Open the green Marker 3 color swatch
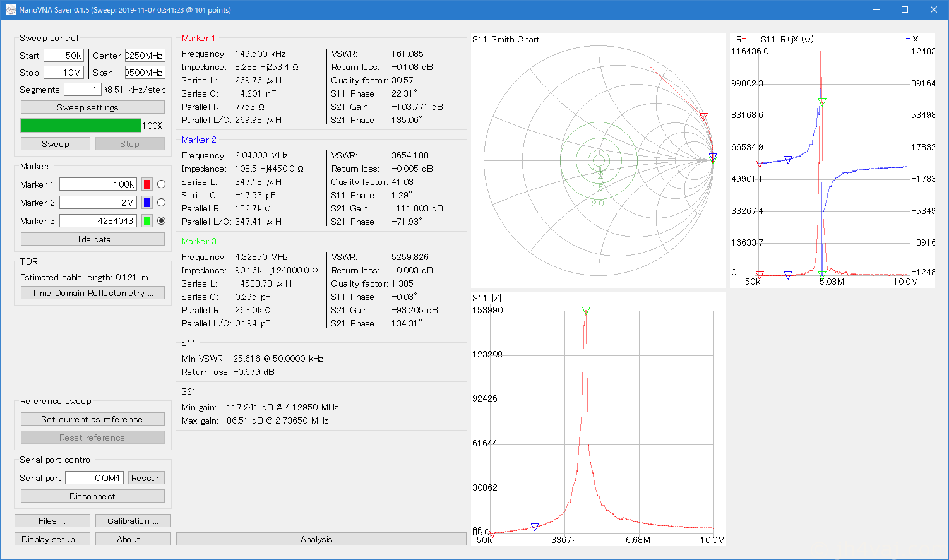The height and width of the screenshot is (560, 949). 147,221
